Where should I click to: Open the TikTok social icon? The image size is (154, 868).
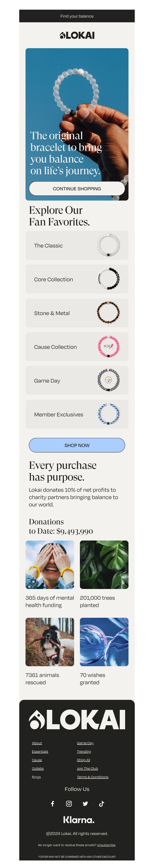[x=102, y=804]
